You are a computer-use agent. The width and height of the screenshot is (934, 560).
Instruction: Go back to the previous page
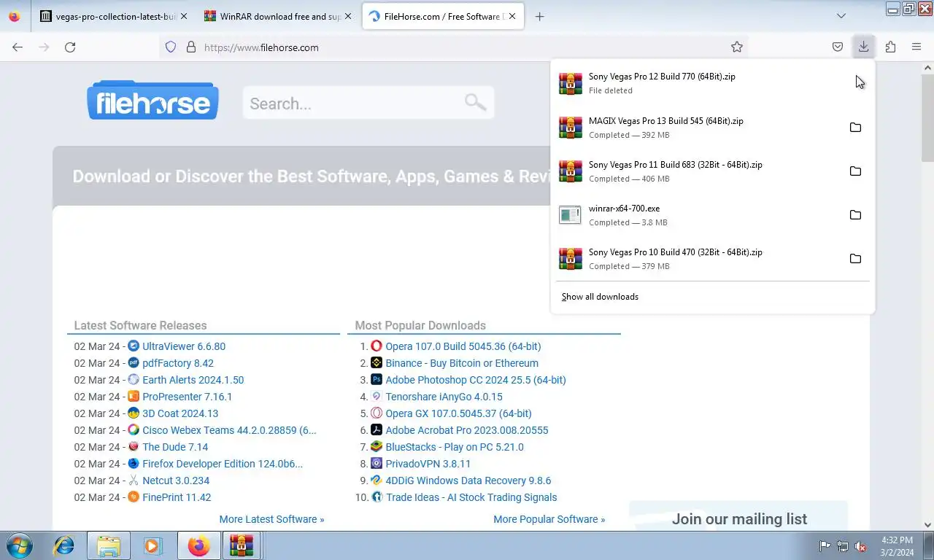18,47
